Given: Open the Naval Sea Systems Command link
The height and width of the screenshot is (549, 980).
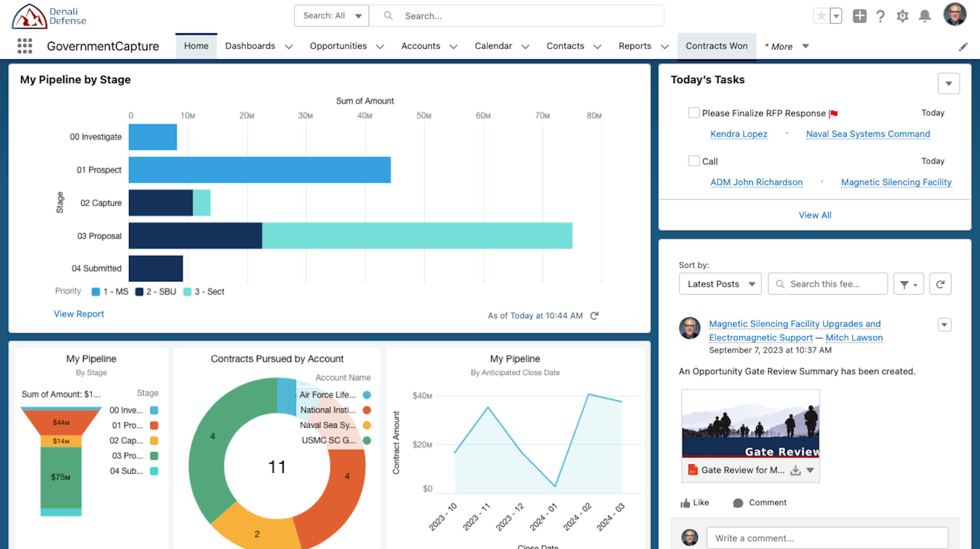Looking at the screenshot, I should (868, 134).
